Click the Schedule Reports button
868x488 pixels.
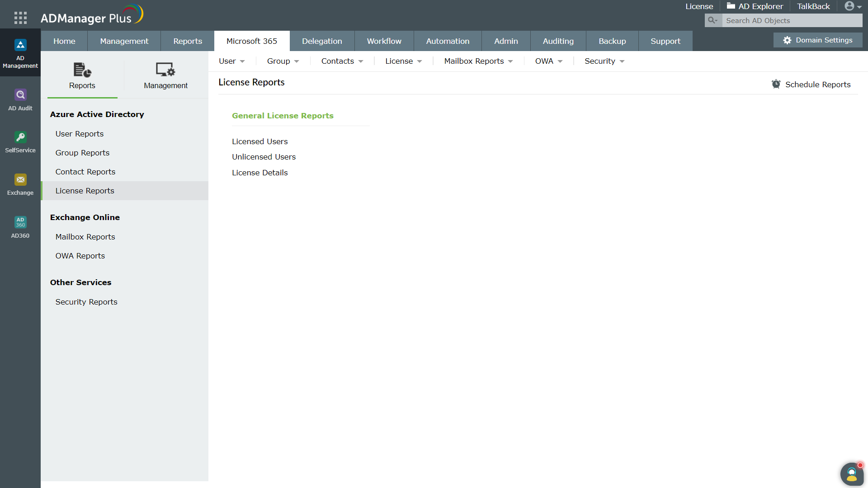(x=811, y=84)
